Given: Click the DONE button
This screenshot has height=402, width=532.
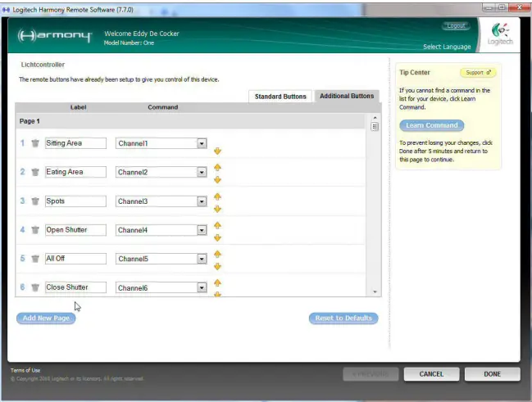Looking at the screenshot, I should 492,374.
